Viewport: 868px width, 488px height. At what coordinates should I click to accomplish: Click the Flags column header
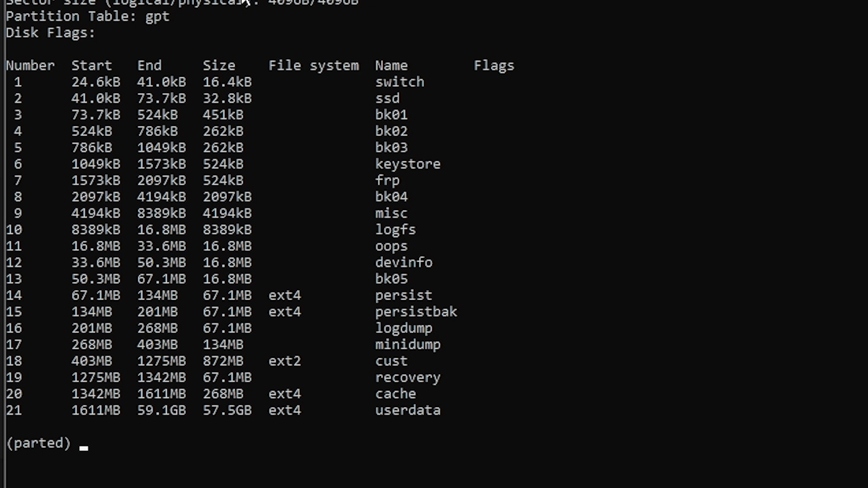click(494, 66)
